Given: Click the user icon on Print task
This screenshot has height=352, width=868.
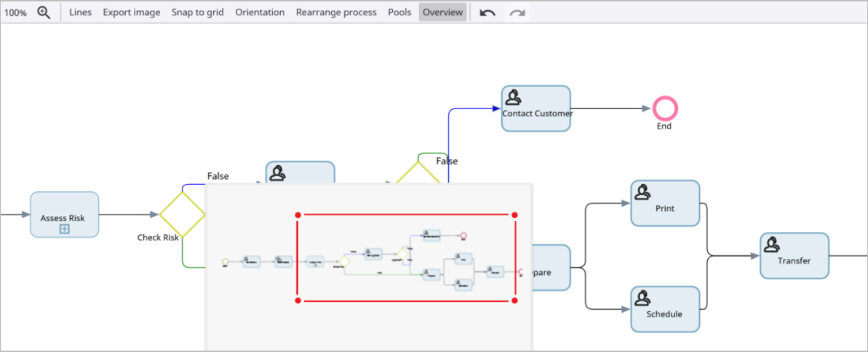Looking at the screenshot, I should tap(642, 192).
